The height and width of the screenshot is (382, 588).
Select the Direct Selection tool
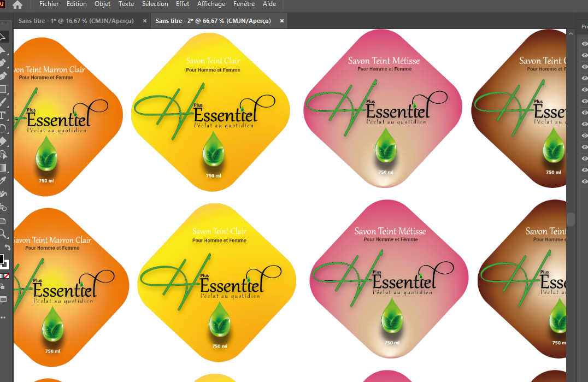(3, 50)
